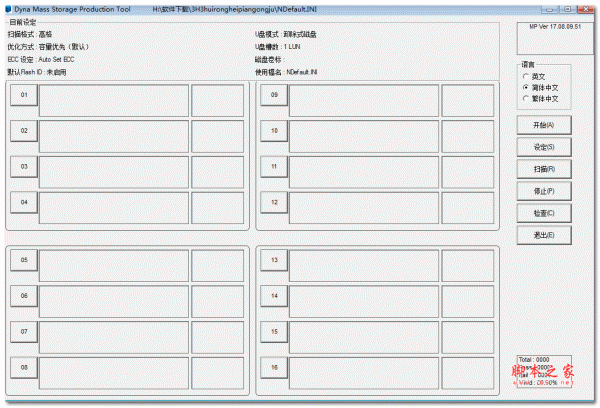Minimize the Dyna Mass Storage Production Tool window
Screen dimensions: 600x408
tap(549, 9)
